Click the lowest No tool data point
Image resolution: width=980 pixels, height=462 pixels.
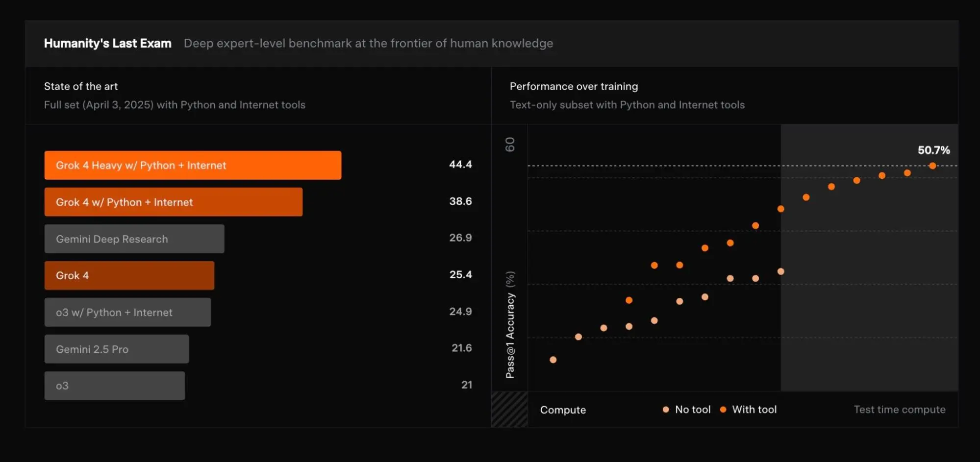[x=553, y=360]
